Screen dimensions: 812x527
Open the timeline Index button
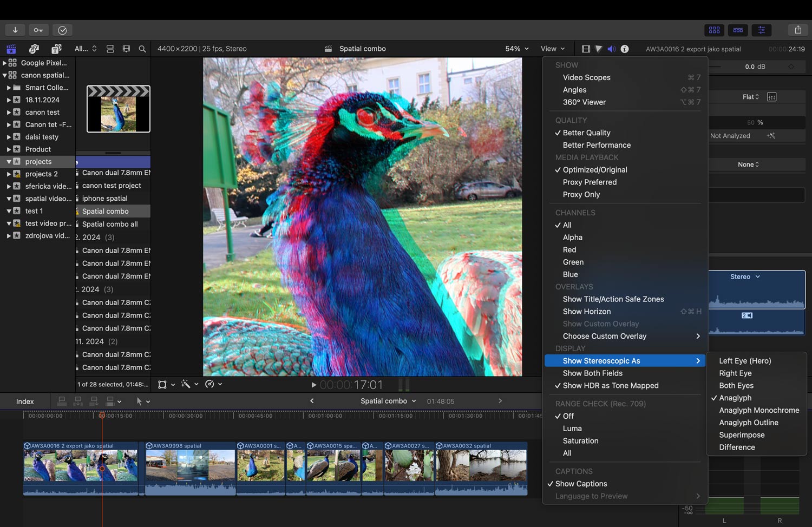pyautogui.click(x=25, y=401)
